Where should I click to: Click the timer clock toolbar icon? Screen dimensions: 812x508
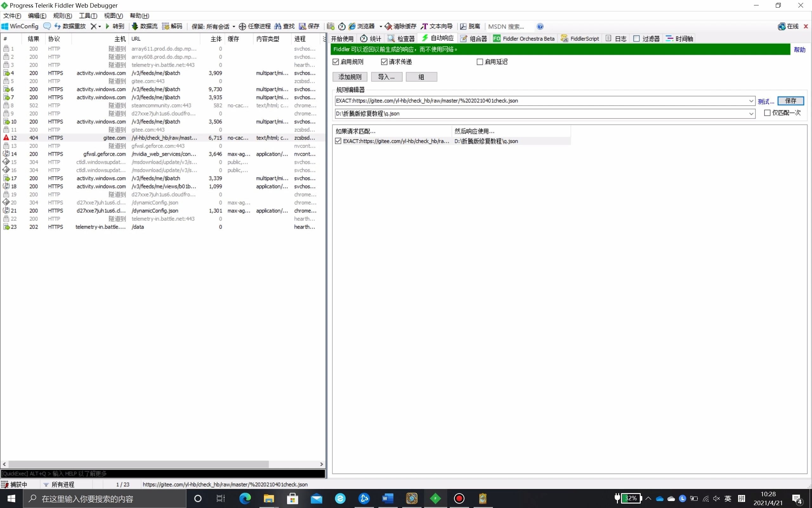click(342, 26)
